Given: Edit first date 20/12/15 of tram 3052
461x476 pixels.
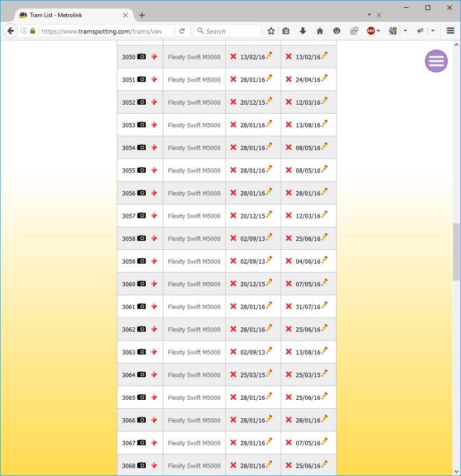Looking at the screenshot, I should tap(269, 101).
